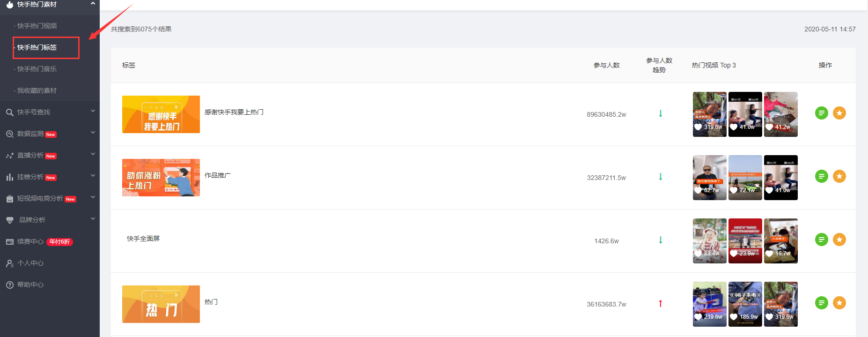Open 续费中心 with 年付6折 badge
The image size is (868, 337).
coord(39,242)
